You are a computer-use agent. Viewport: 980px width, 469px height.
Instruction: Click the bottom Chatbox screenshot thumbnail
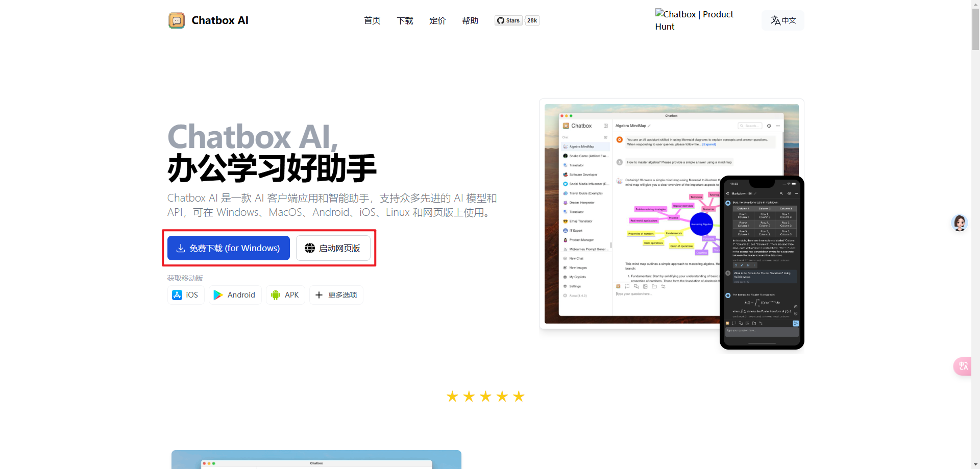click(316, 459)
